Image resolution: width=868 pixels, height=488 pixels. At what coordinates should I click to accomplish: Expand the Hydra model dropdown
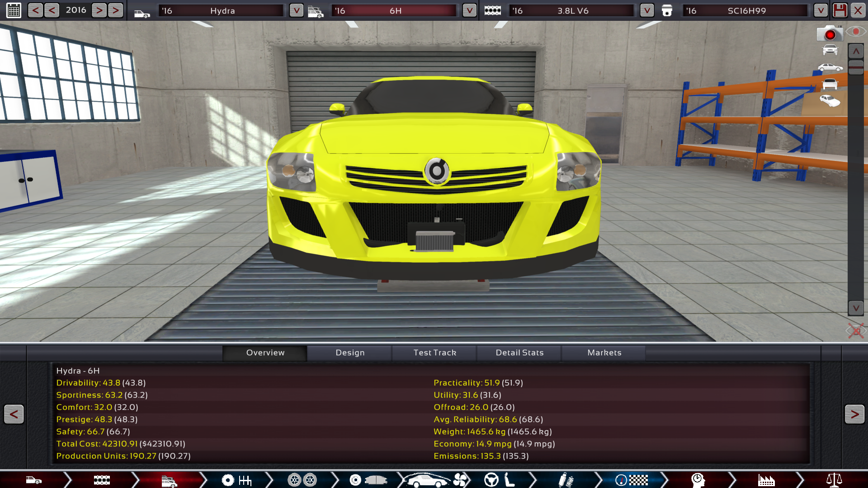(296, 10)
